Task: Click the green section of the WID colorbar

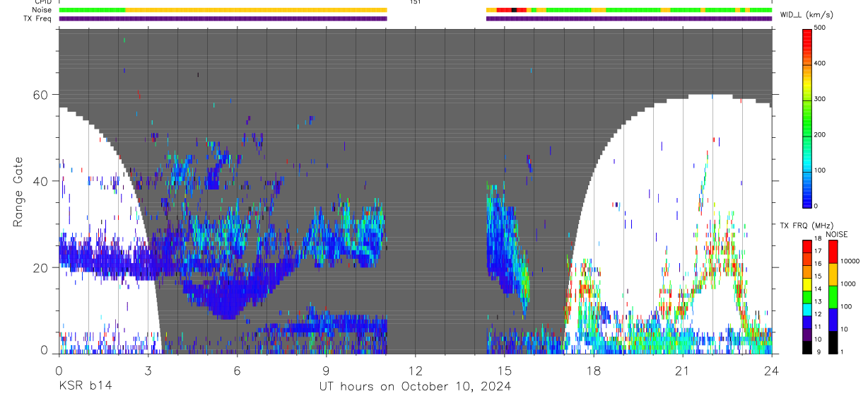Action: point(807,117)
